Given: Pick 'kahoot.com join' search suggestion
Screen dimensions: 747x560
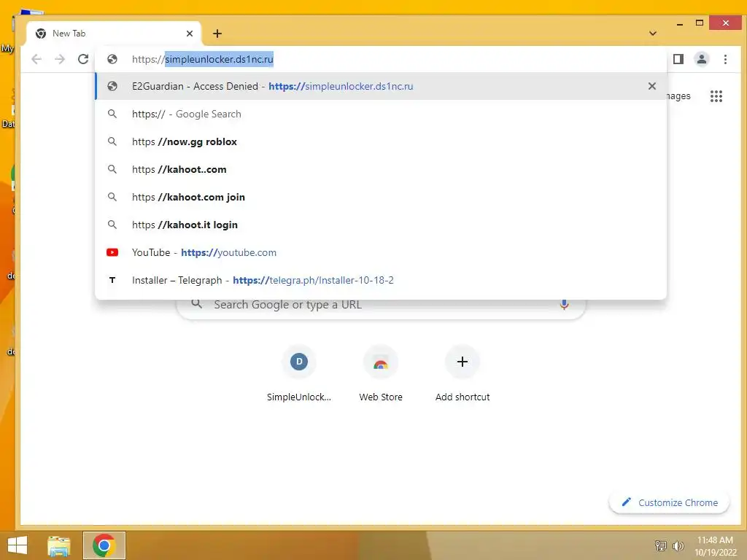Looking at the screenshot, I should pos(381,197).
